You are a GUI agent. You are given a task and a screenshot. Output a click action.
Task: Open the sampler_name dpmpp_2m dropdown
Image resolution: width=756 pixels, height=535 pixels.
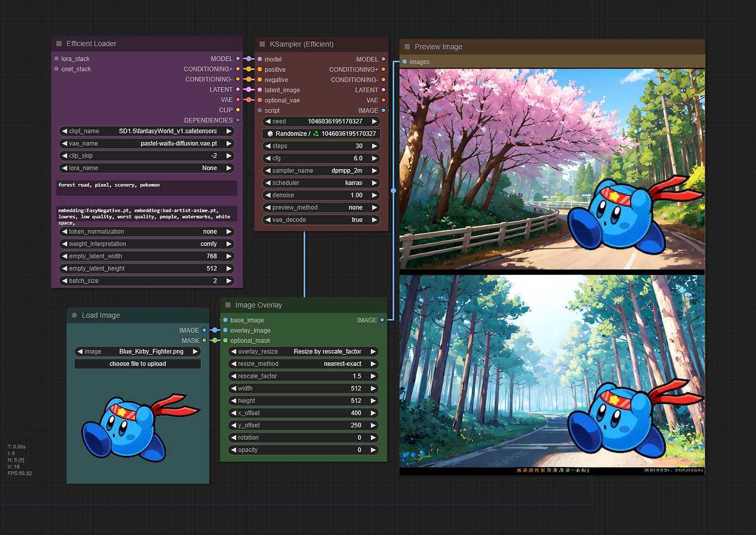(321, 170)
